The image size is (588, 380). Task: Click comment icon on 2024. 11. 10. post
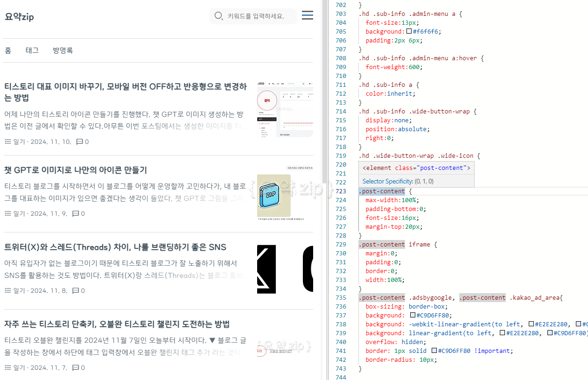point(79,141)
